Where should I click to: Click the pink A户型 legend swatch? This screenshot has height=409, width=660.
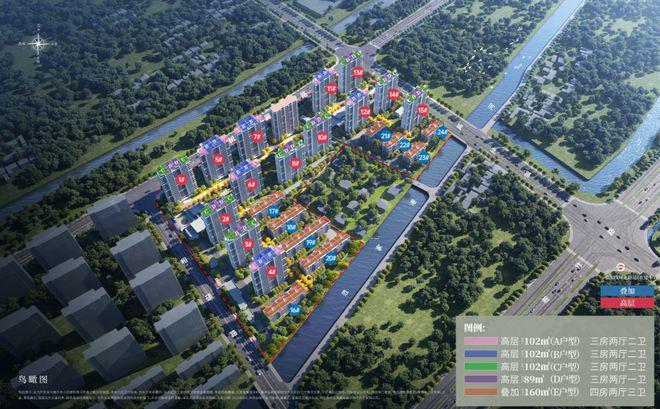coord(481,341)
